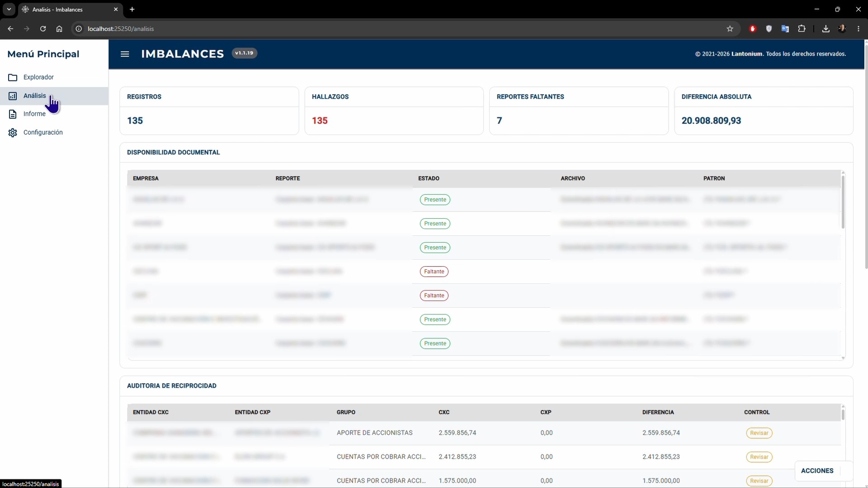
Task: Open the extensions puzzle icon
Action: [x=802, y=29]
